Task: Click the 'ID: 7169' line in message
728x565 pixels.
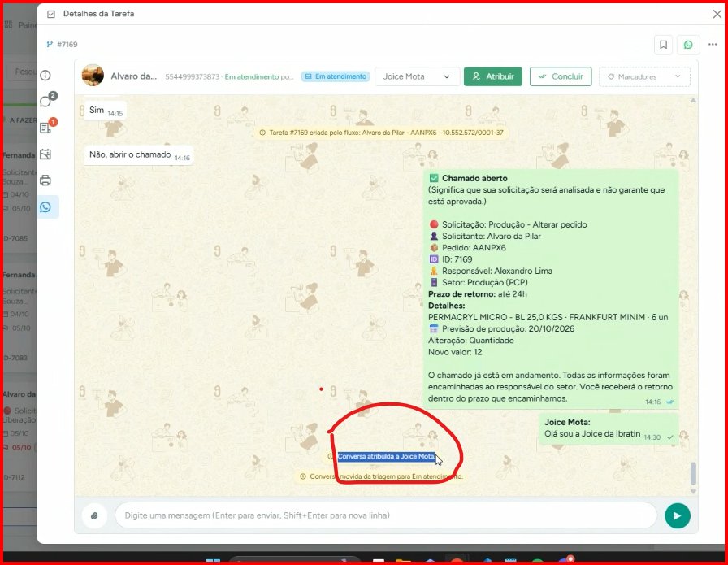Action: (x=450, y=259)
